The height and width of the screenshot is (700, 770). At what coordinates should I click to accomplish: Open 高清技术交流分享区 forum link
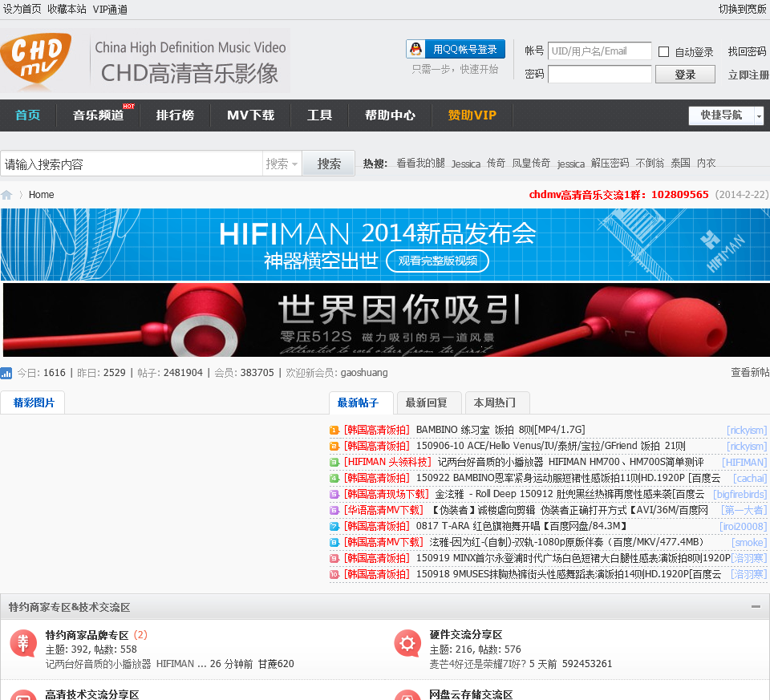click(91, 694)
